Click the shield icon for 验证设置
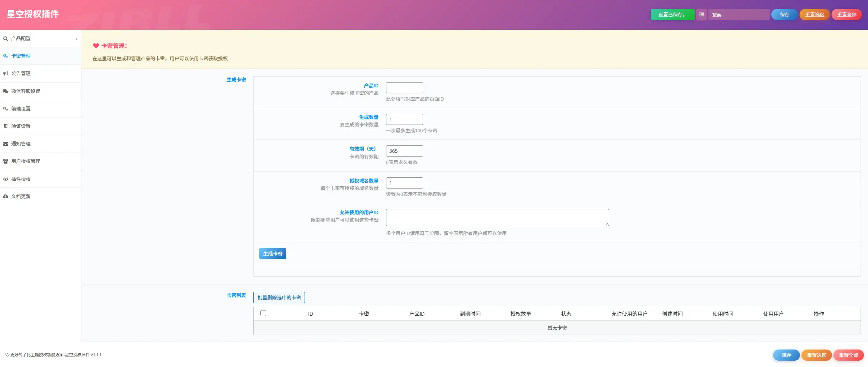Viewport: 868px width, 367px height. (6, 126)
